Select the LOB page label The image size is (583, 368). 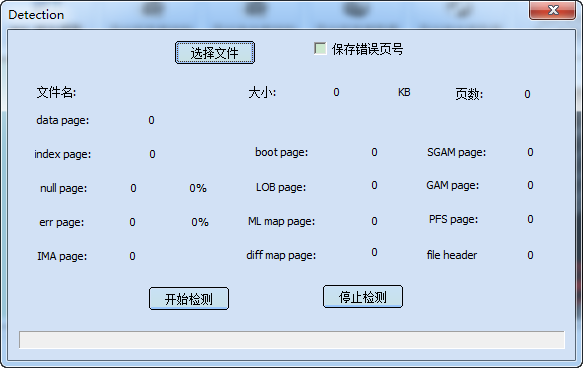coord(281,187)
